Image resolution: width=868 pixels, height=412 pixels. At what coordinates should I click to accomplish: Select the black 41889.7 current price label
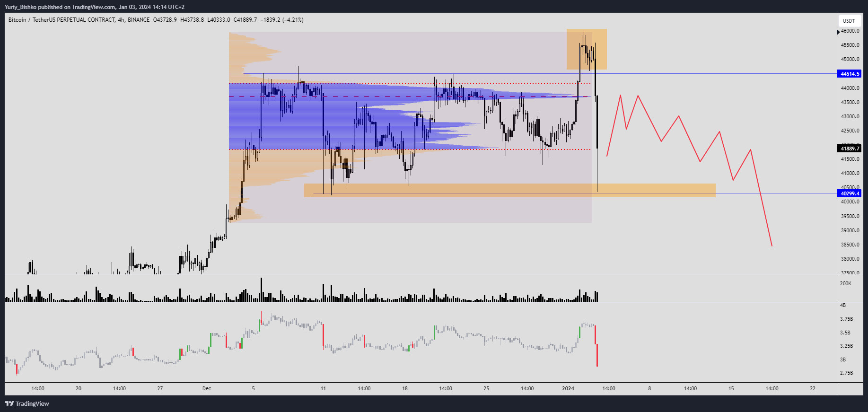point(849,149)
